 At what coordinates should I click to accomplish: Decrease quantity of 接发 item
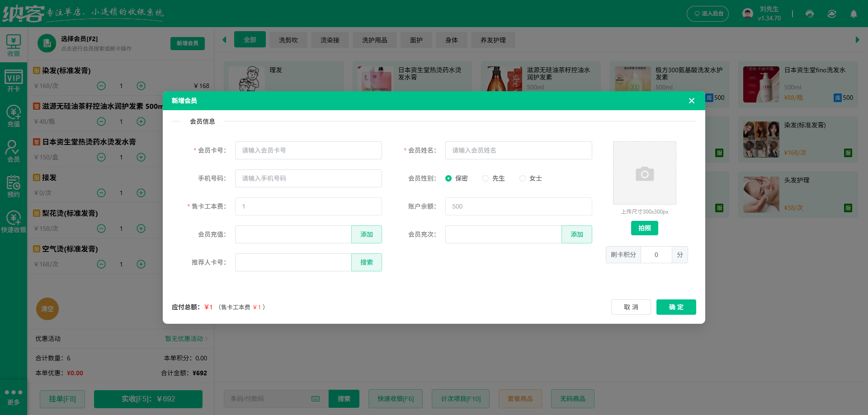coord(101,193)
